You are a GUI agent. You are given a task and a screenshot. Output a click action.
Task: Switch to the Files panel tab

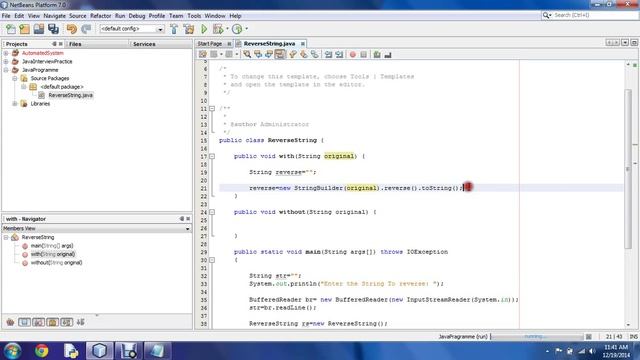(75, 44)
